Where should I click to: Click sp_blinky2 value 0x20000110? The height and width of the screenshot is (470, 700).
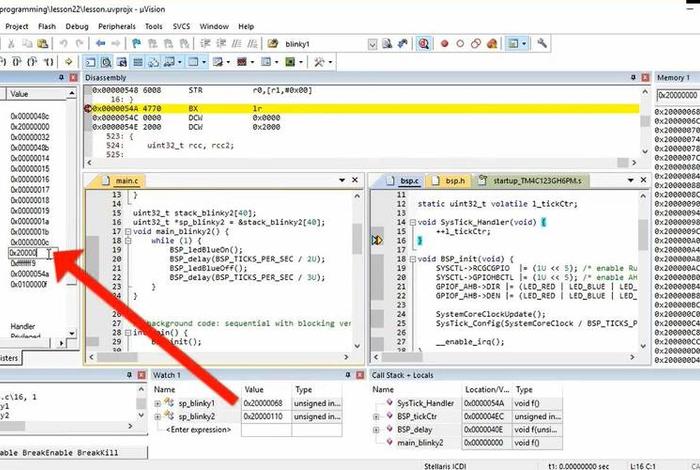(x=263, y=417)
